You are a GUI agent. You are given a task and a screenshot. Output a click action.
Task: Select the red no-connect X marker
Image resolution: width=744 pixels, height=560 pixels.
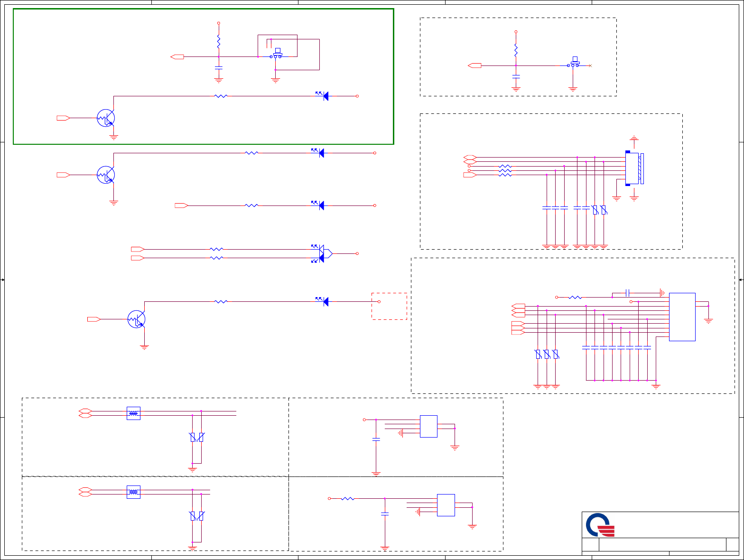click(x=590, y=65)
